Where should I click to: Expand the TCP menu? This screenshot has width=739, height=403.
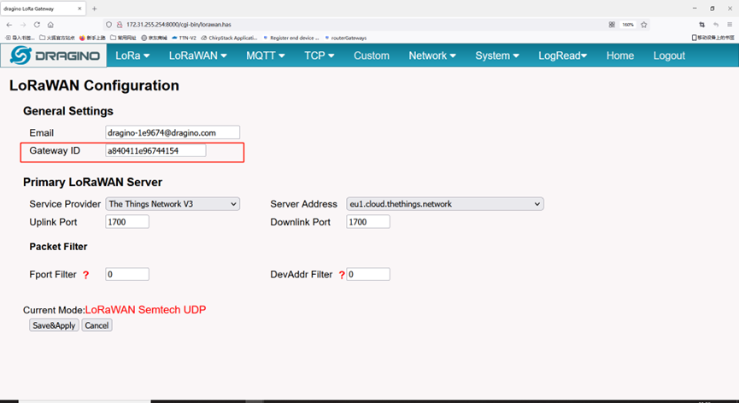pyautogui.click(x=319, y=56)
